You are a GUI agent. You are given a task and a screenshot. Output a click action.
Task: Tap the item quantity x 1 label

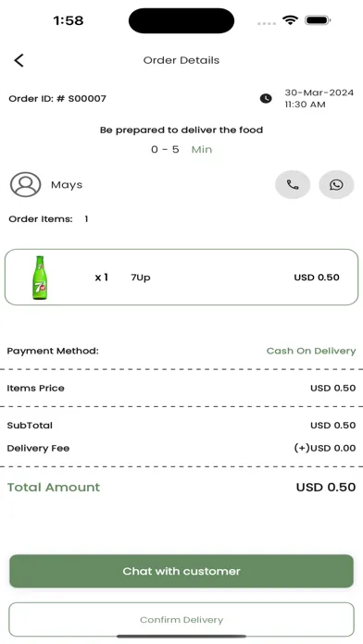tap(102, 278)
